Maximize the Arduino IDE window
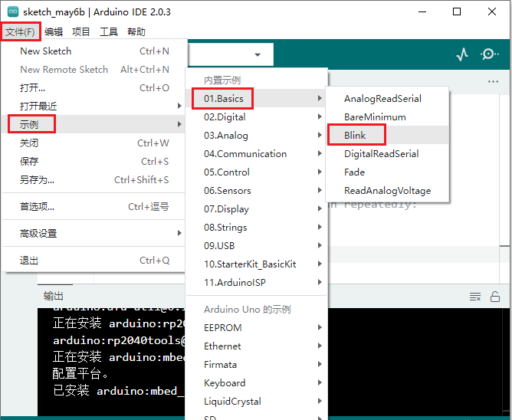 457,11
